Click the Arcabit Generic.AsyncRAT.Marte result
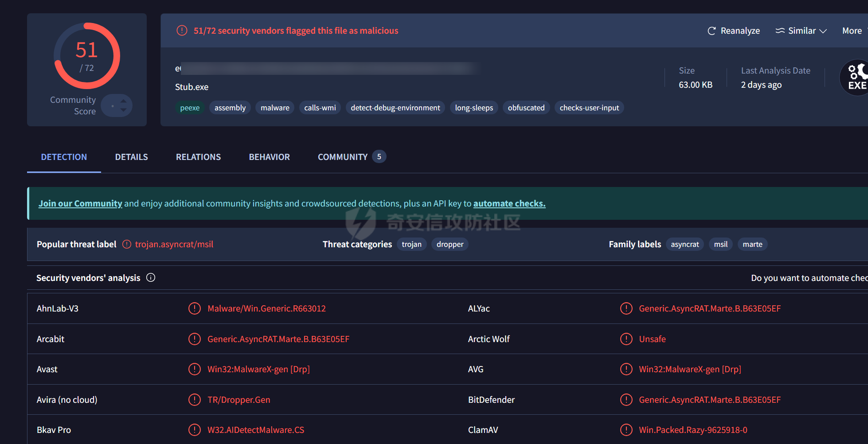Image resolution: width=868 pixels, height=444 pixels. (x=278, y=339)
